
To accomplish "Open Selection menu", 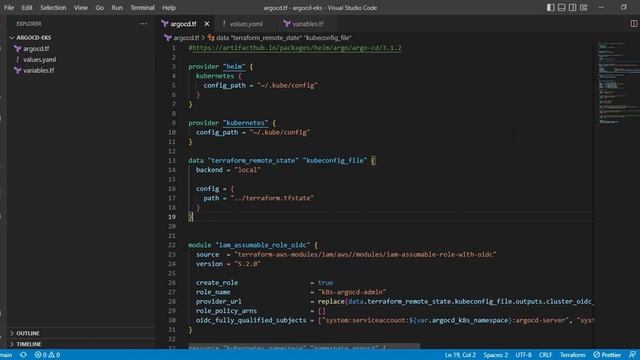I will 53,7.
